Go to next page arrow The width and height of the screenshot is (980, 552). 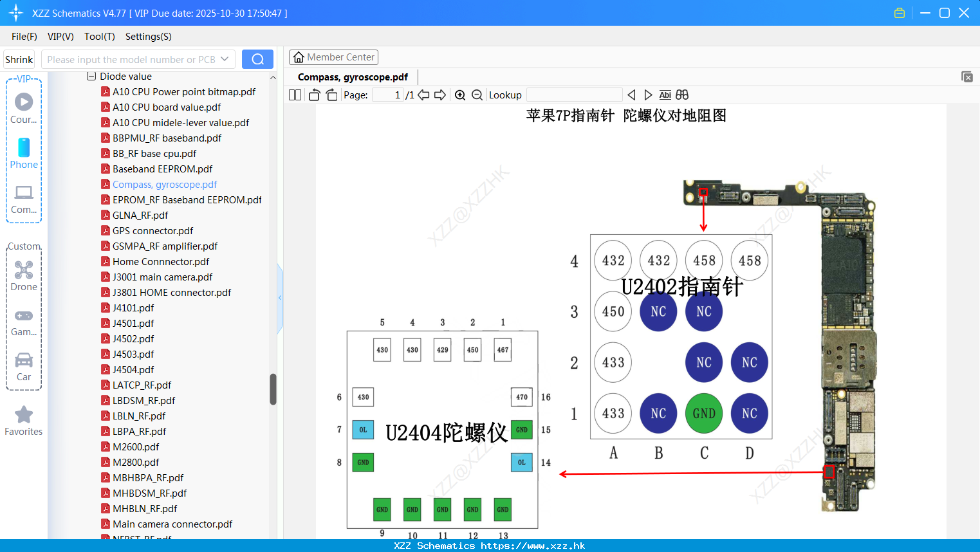(x=440, y=95)
